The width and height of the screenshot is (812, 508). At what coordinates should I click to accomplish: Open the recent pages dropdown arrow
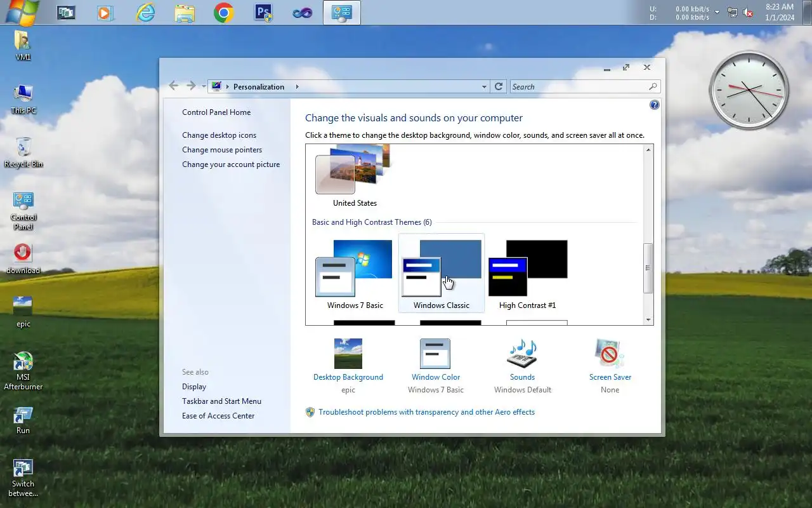click(204, 86)
